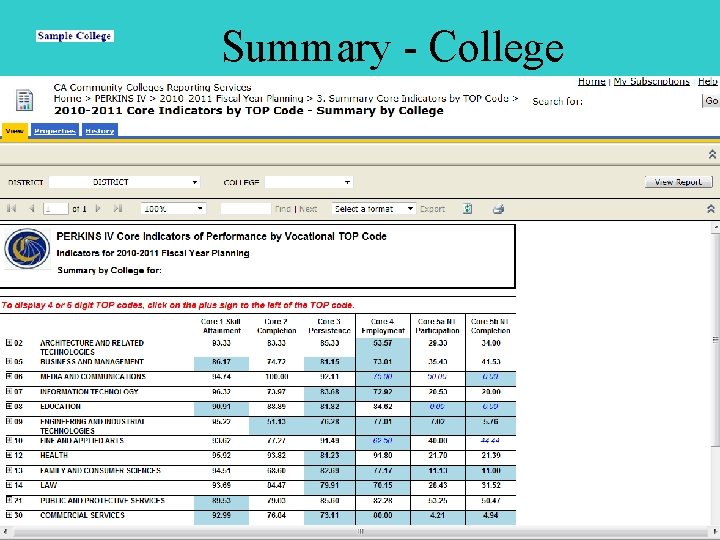The height and width of the screenshot is (540, 720).
Task: Open My Subscriptions link
Action: click(x=651, y=81)
